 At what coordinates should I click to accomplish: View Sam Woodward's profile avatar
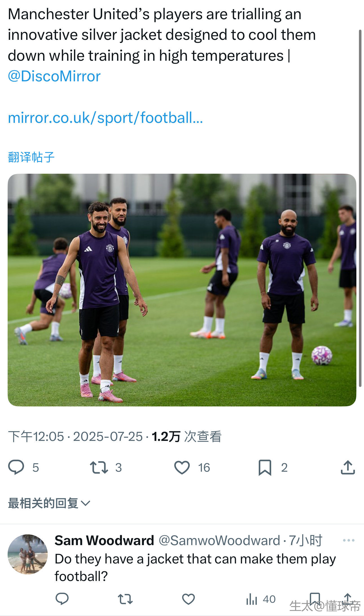point(28,554)
